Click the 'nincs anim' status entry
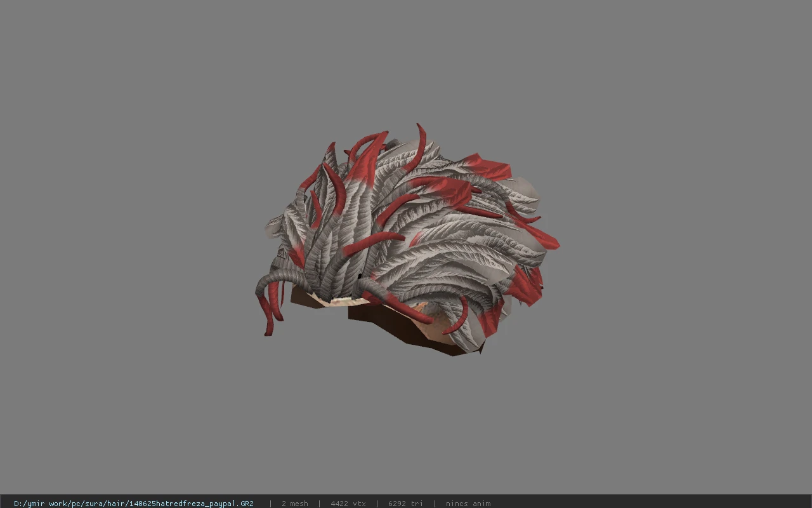Image resolution: width=812 pixels, height=508 pixels. [x=468, y=504]
